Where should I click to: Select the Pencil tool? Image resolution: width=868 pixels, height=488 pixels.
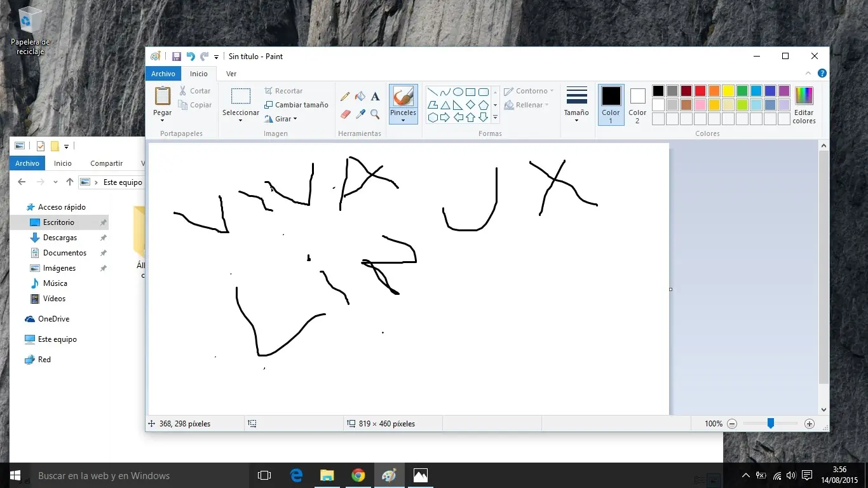345,97
